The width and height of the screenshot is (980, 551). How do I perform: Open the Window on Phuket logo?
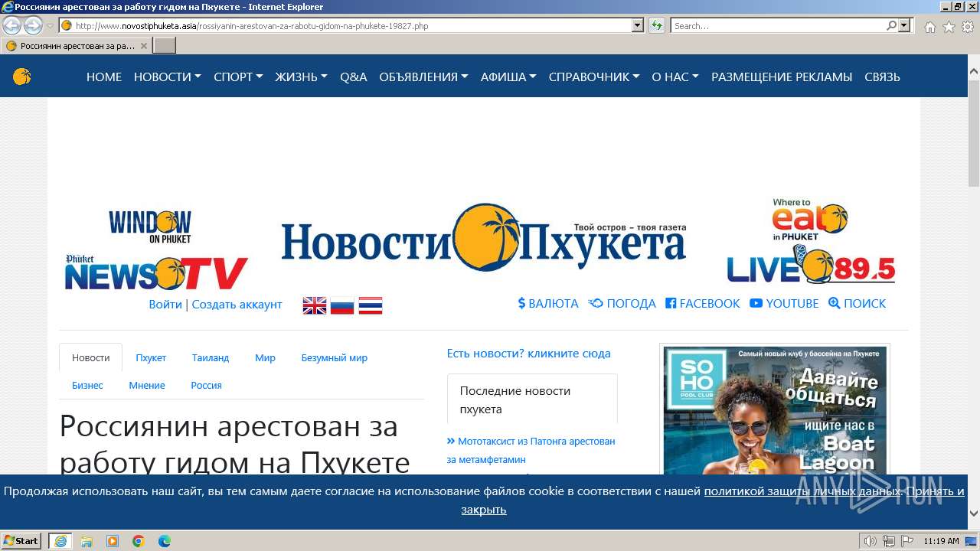(150, 227)
